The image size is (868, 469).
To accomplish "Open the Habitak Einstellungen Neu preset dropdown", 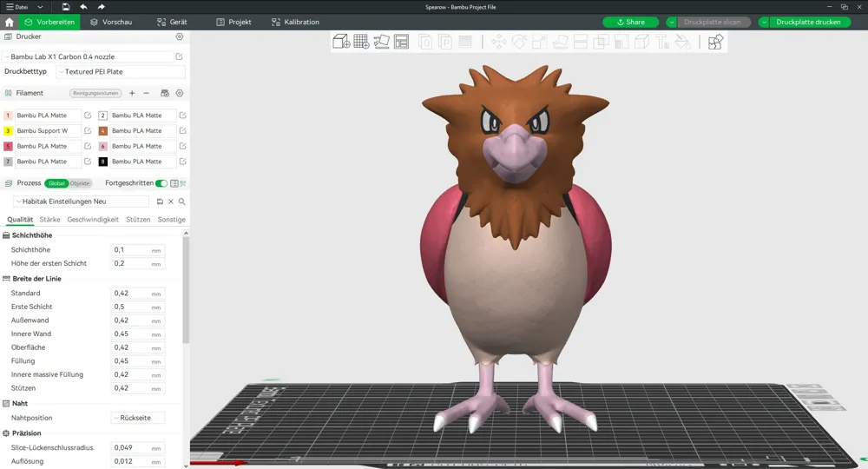I will click(82, 201).
